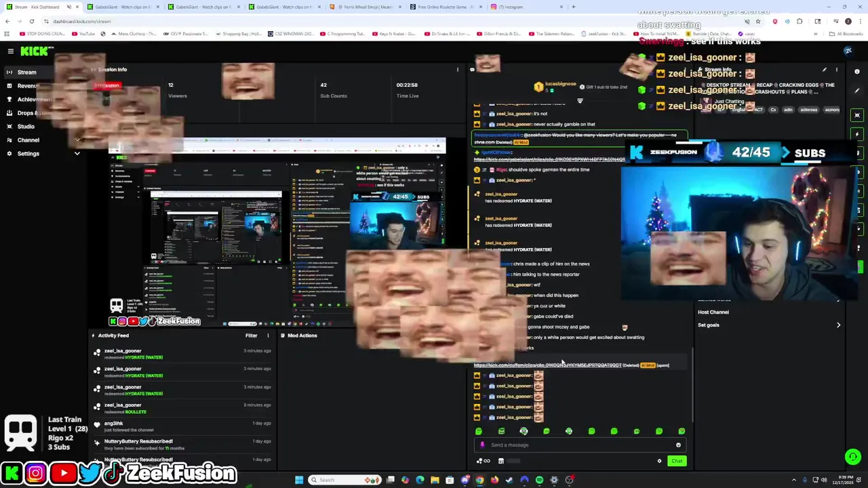
Task: Open the Activity Feed Filter
Action: pos(251,335)
